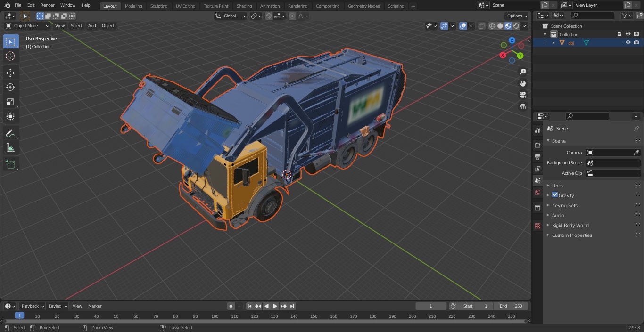Image resolution: width=644 pixels, height=332 pixels.
Task: Open the Render menu
Action: point(47,5)
